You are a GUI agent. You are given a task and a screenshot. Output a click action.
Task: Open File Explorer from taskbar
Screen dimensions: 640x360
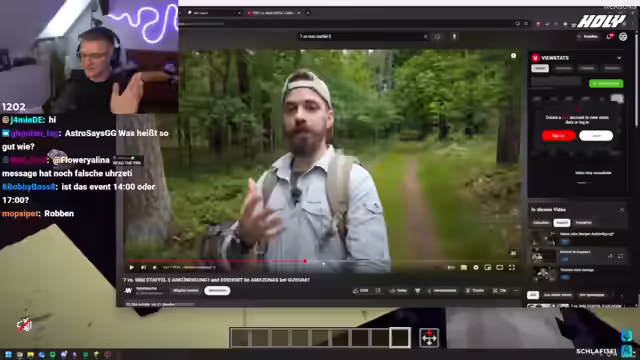click(x=30, y=355)
